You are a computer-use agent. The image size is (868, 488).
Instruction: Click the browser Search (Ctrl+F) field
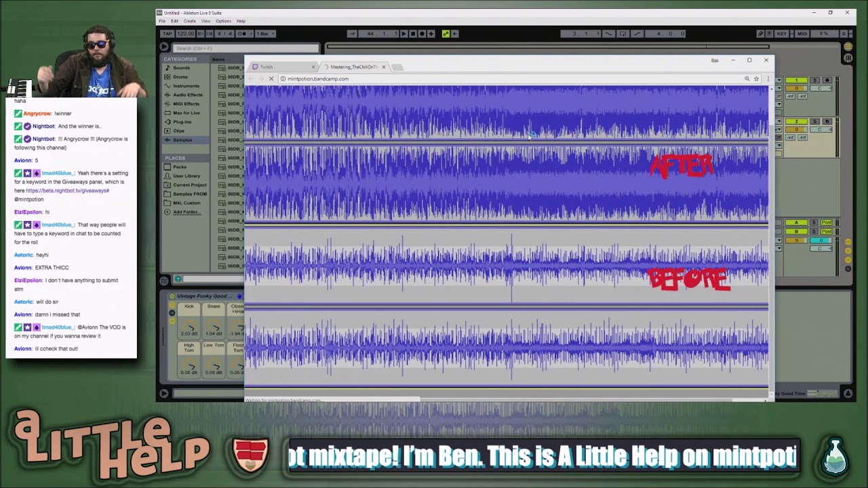[x=245, y=48]
